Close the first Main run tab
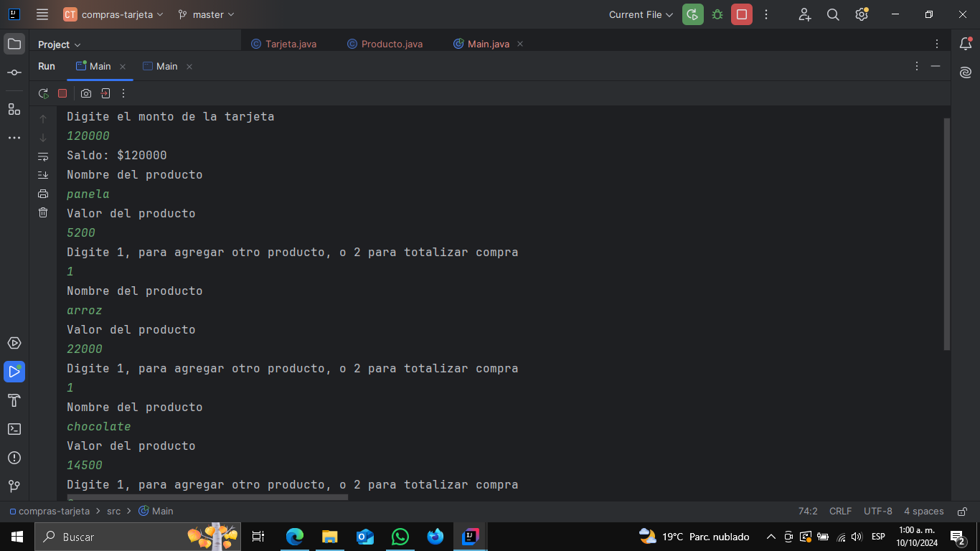Screen dimensions: 980x551 123,67
